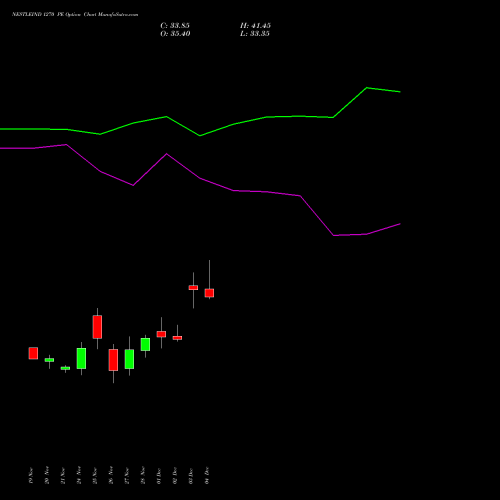Select the 26 Nov date label
The height and width of the screenshot is (500, 500).
pyautogui.click(x=111, y=476)
